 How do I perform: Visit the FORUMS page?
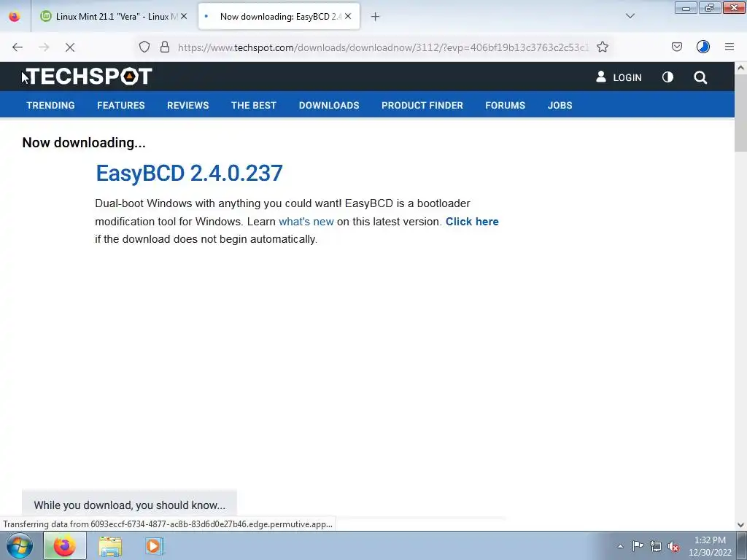click(x=506, y=105)
